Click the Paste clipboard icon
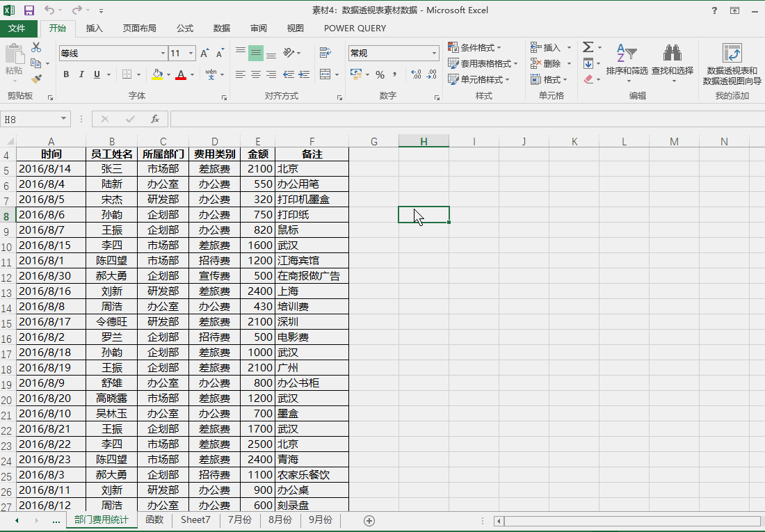 tap(14, 54)
